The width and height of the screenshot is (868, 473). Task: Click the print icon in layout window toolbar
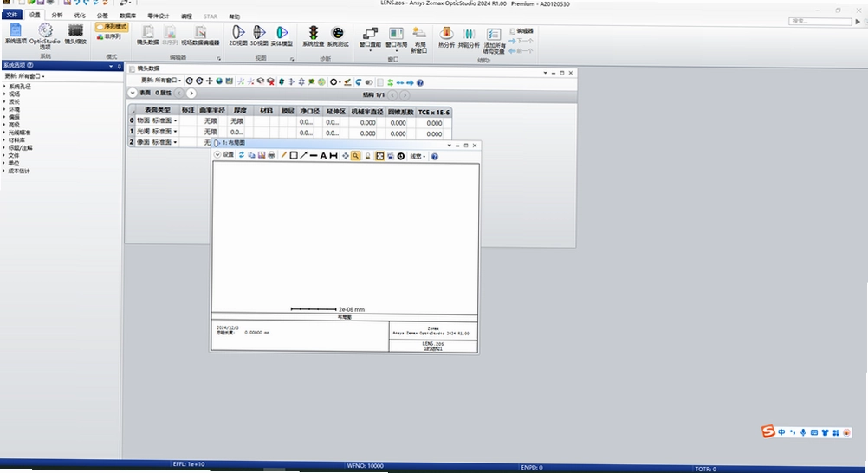tap(271, 156)
